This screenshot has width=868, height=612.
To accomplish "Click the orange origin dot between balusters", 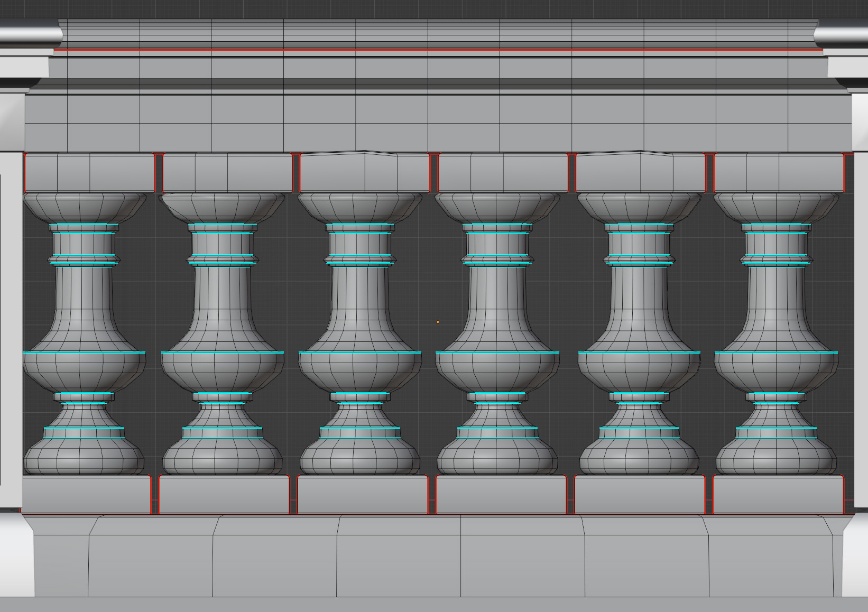I will click(437, 322).
